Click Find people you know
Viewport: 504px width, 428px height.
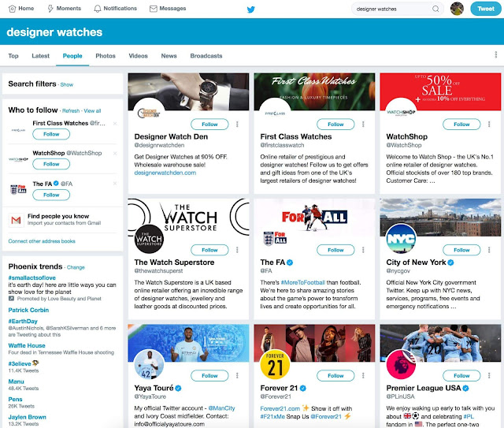tap(58, 216)
